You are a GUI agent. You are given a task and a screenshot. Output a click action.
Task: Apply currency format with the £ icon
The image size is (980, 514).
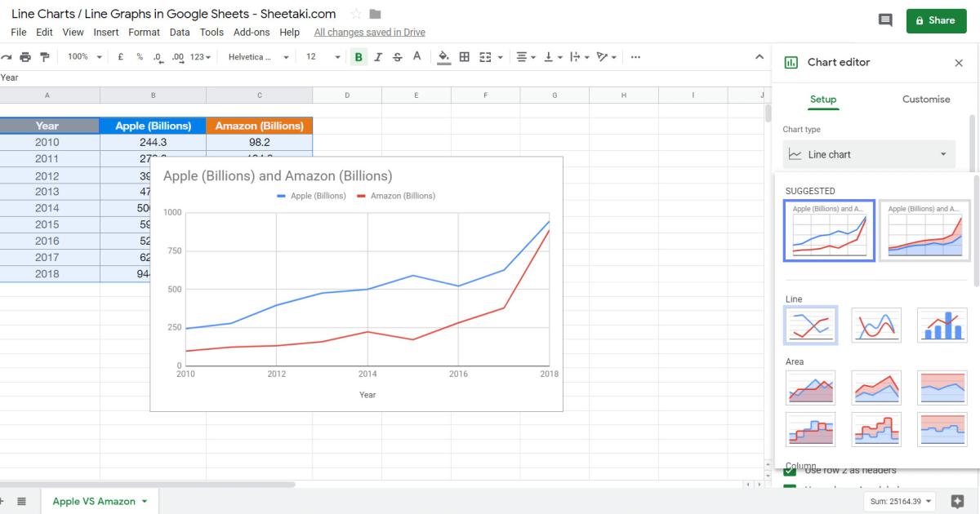(119, 56)
